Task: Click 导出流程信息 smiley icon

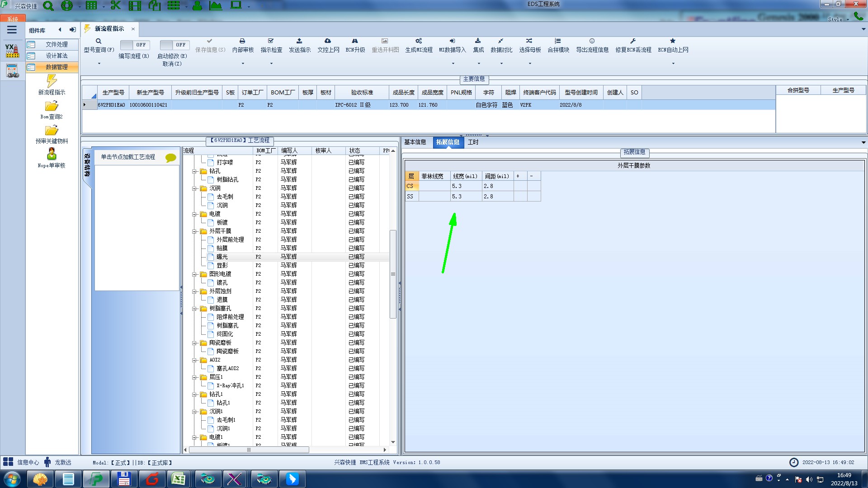Action: pyautogui.click(x=592, y=41)
